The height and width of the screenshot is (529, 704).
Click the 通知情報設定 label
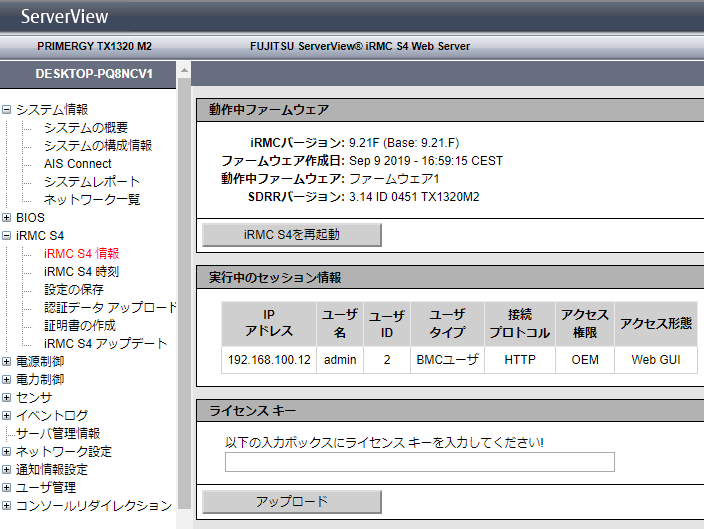click(52, 470)
